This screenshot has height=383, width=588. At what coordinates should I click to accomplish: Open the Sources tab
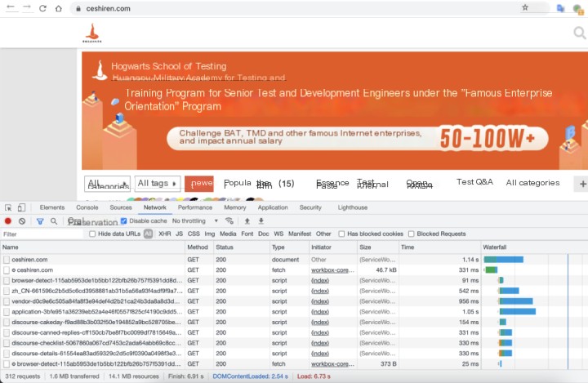[121, 207]
